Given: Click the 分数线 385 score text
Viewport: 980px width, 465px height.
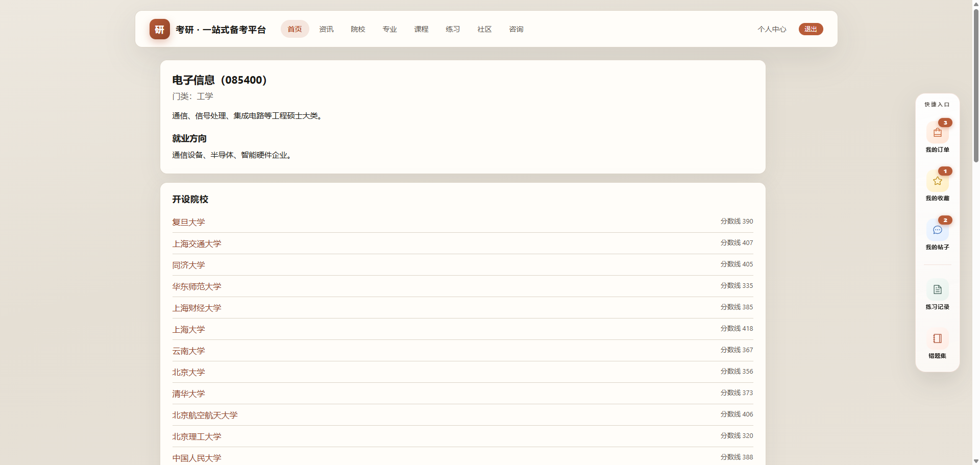Looking at the screenshot, I should (737, 307).
